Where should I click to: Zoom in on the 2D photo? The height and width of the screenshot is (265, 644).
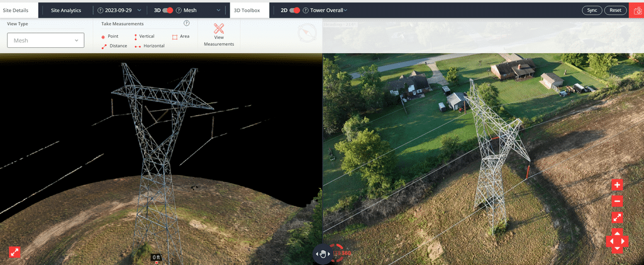click(x=617, y=185)
